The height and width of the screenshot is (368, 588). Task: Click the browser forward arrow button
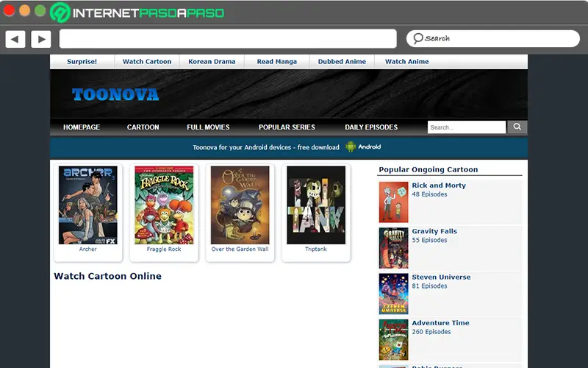pos(41,39)
